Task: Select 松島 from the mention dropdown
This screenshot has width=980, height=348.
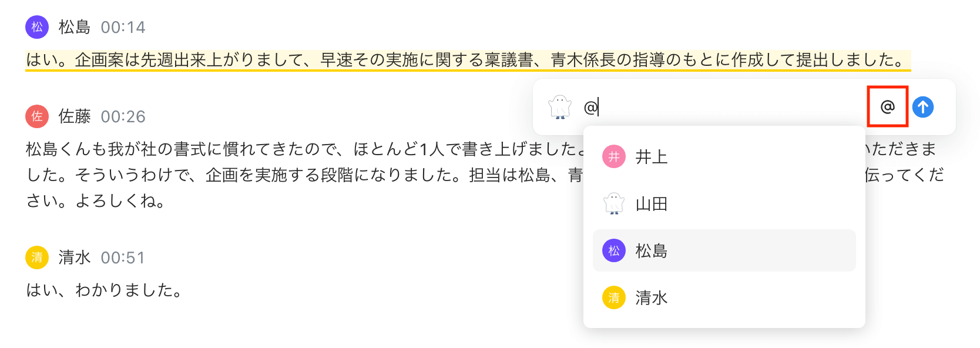Action: pos(652,250)
